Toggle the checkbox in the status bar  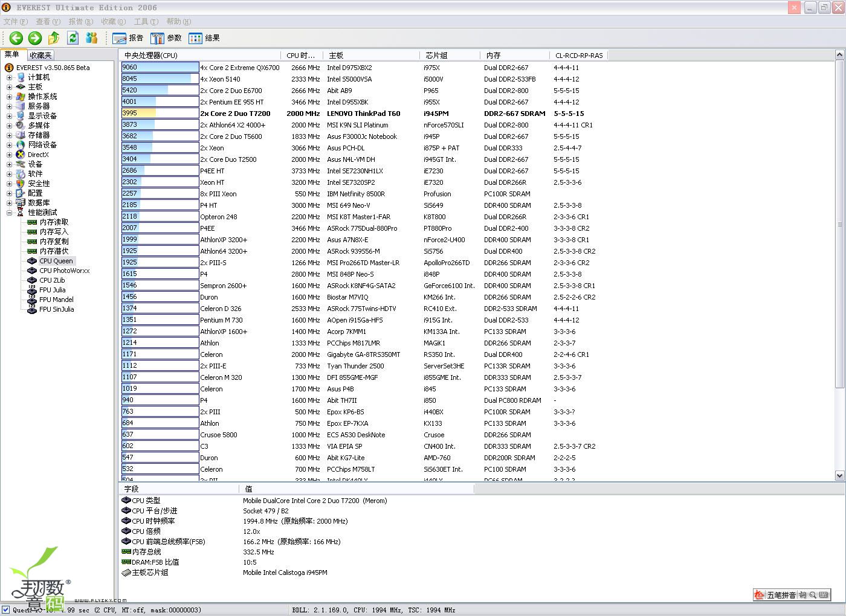coord(5,610)
